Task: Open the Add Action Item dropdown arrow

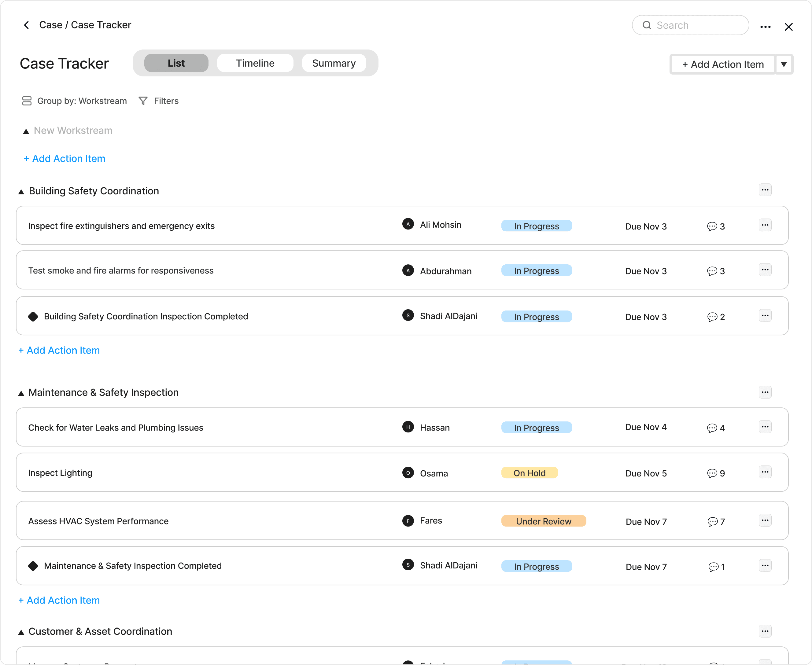Action: click(x=784, y=64)
